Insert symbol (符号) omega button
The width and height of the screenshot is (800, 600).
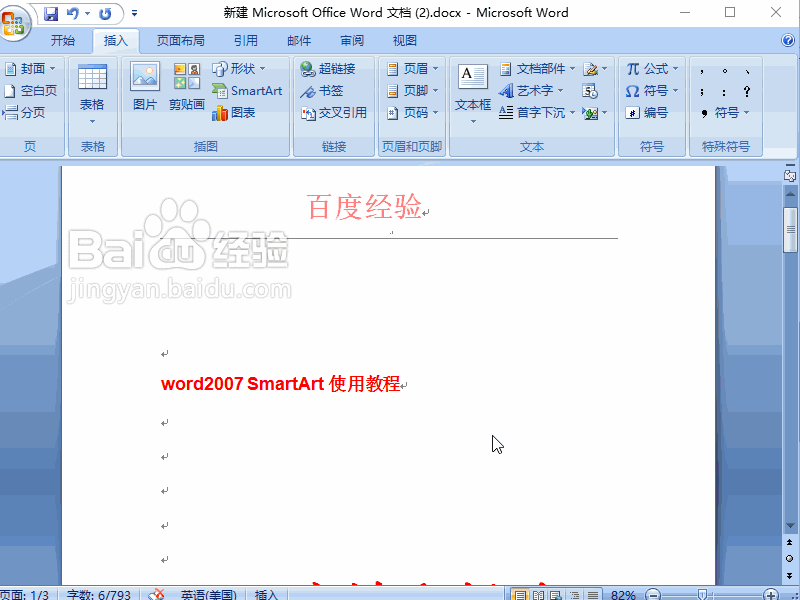(652, 91)
